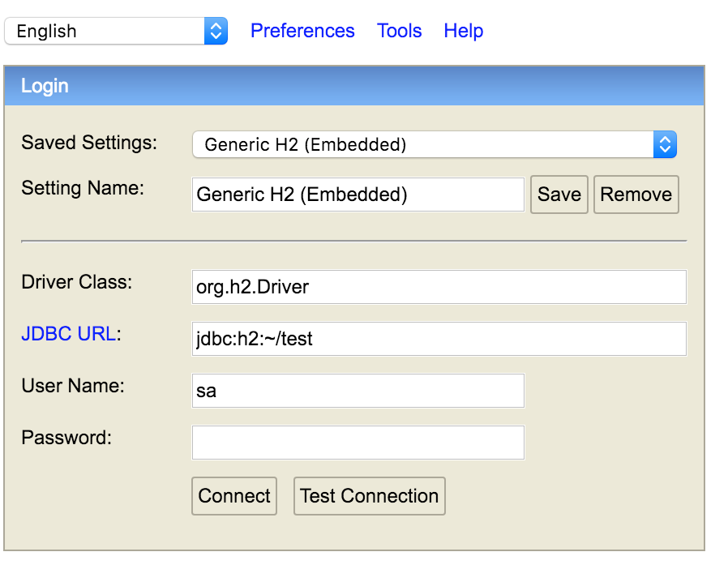Image resolution: width=728 pixels, height=569 pixels.
Task: Click the "Password:" label text
Action: click(x=66, y=438)
